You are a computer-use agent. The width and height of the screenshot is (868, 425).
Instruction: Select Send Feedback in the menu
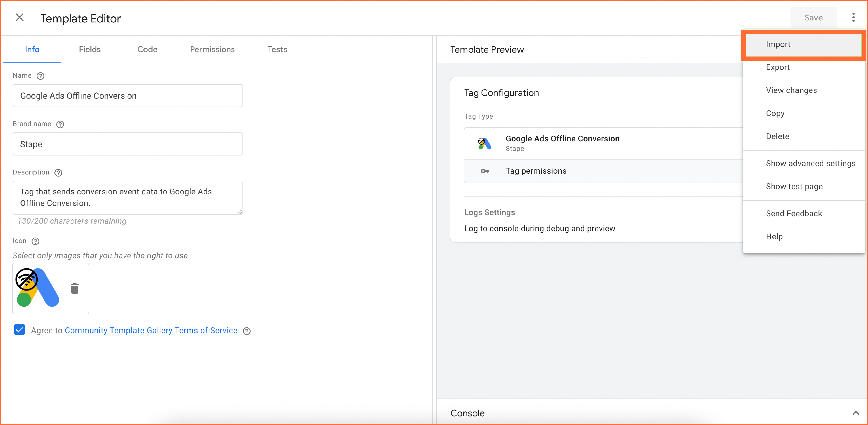click(x=804, y=214)
